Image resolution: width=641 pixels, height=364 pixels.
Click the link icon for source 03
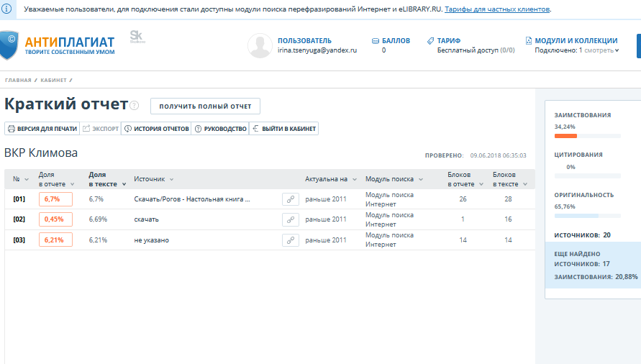click(290, 240)
